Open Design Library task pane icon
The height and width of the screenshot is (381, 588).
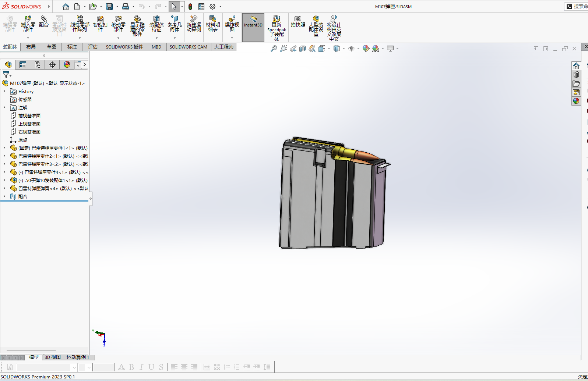tap(576, 75)
